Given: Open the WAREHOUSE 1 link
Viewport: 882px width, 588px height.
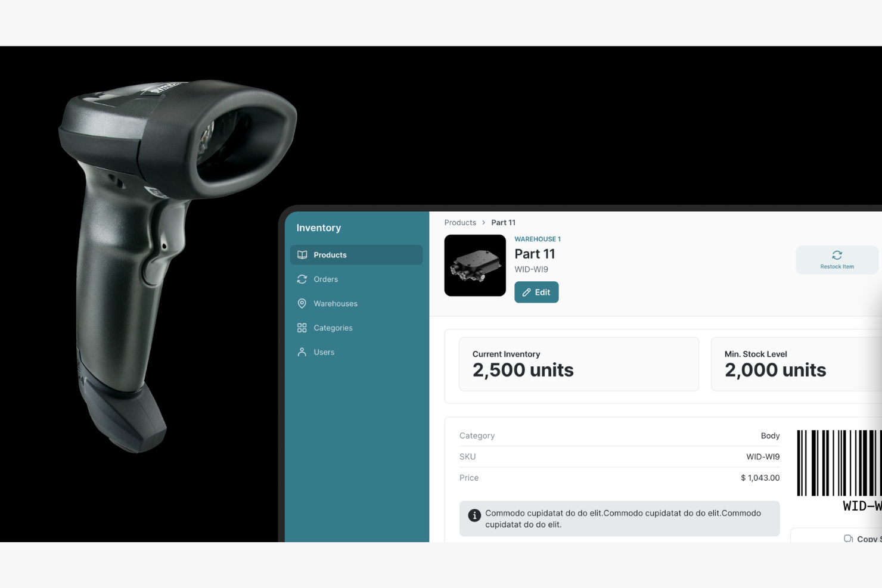Looking at the screenshot, I should (538, 239).
